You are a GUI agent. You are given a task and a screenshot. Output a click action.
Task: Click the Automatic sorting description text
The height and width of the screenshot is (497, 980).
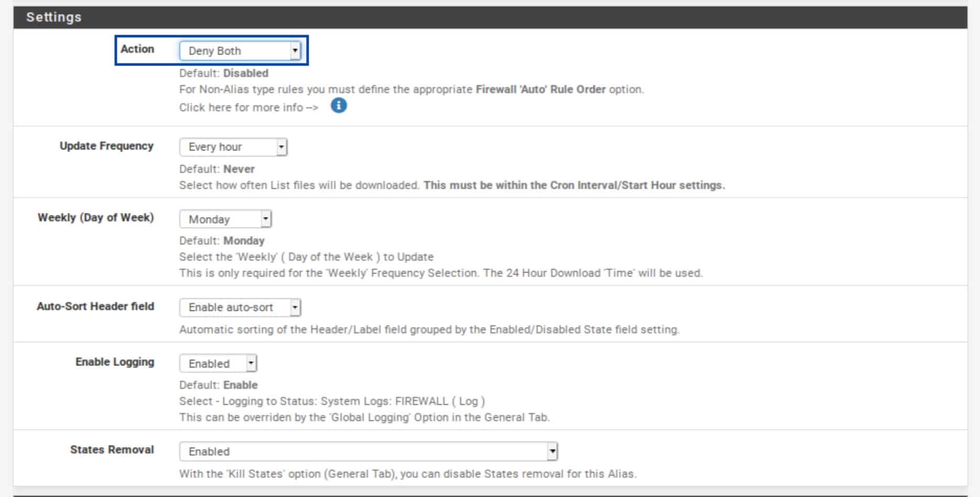pos(429,330)
